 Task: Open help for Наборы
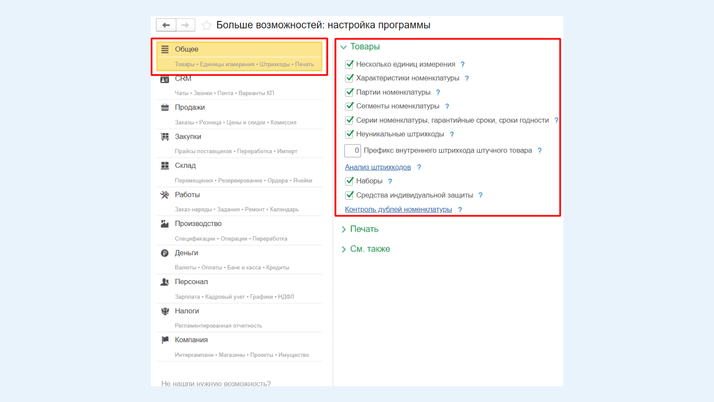pos(390,181)
